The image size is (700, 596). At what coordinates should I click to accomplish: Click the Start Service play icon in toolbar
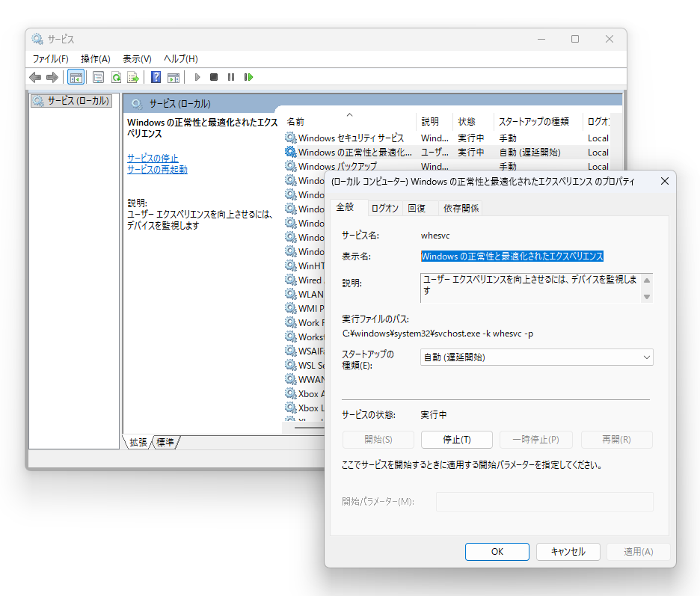(197, 77)
